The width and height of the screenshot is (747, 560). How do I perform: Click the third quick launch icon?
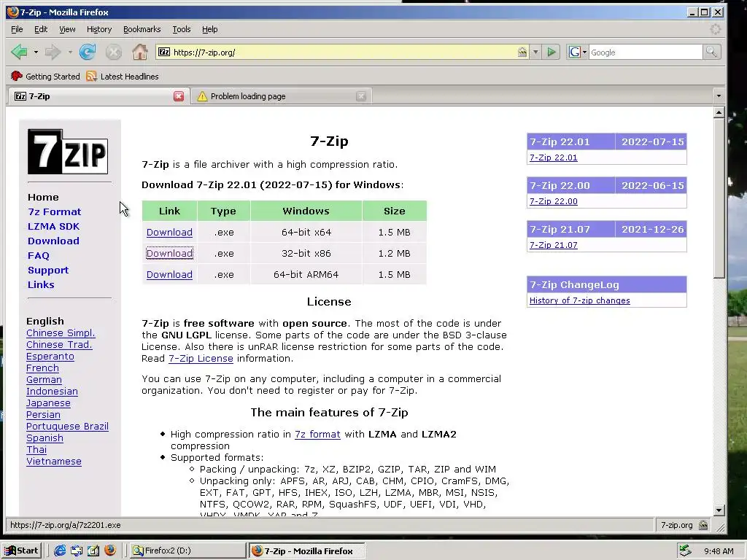tap(93, 551)
